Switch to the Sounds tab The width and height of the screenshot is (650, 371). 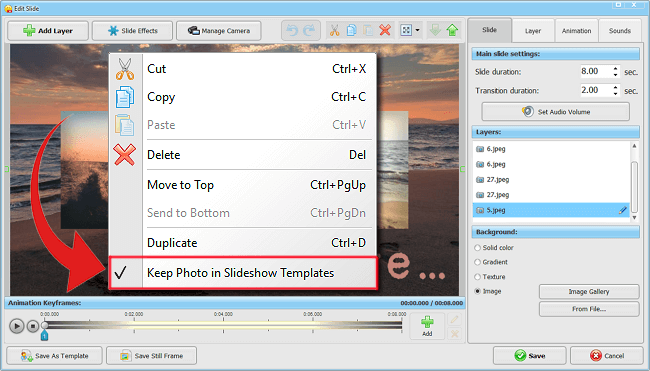[620, 31]
